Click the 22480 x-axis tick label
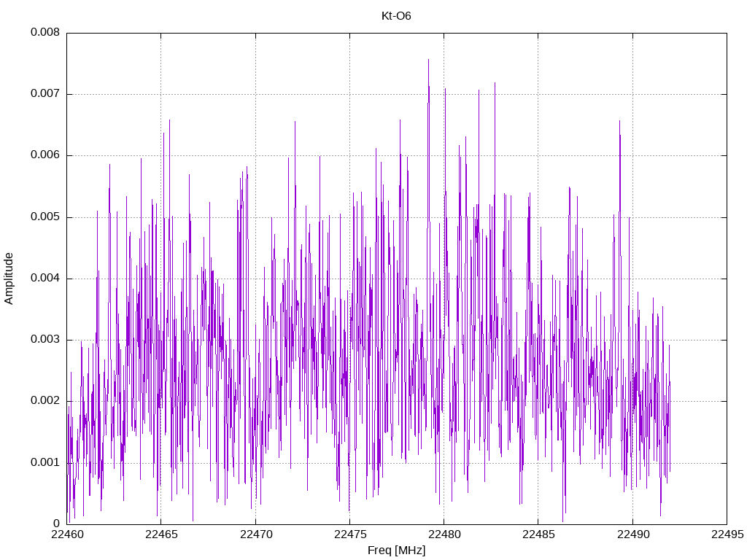This screenshot has height=560, width=747. 444,534
